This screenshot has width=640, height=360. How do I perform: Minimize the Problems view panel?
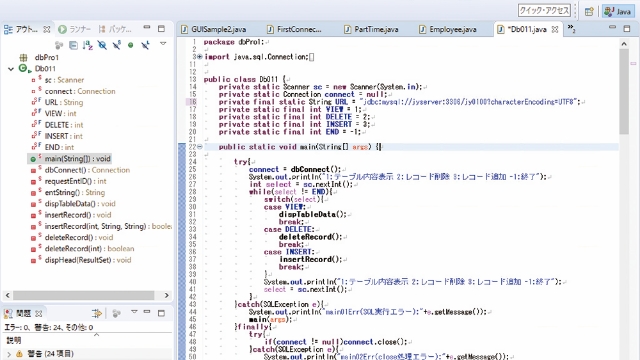pyautogui.click(x=147, y=312)
